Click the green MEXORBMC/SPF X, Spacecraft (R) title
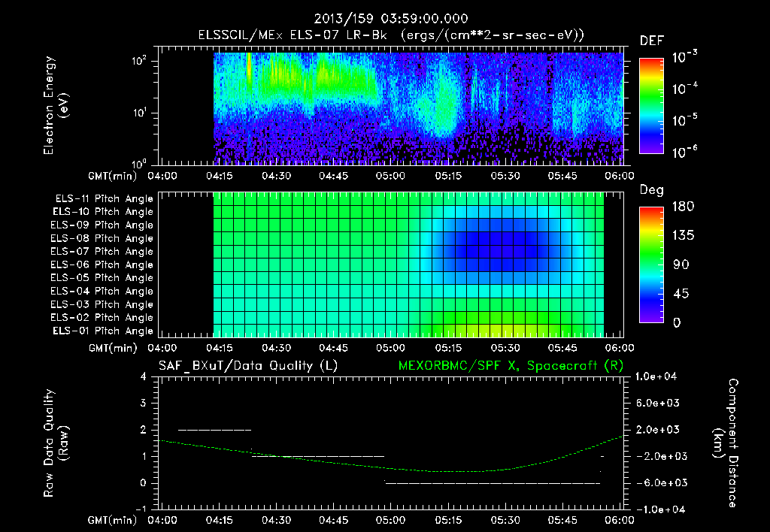Viewport: 770px width, 532px height. [511, 366]
